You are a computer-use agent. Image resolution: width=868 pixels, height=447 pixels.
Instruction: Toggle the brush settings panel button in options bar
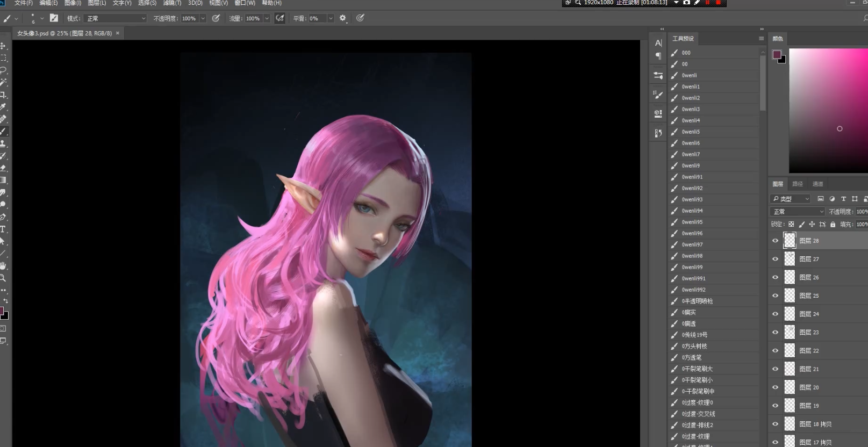pyautogui.click(x=54, y=18)
